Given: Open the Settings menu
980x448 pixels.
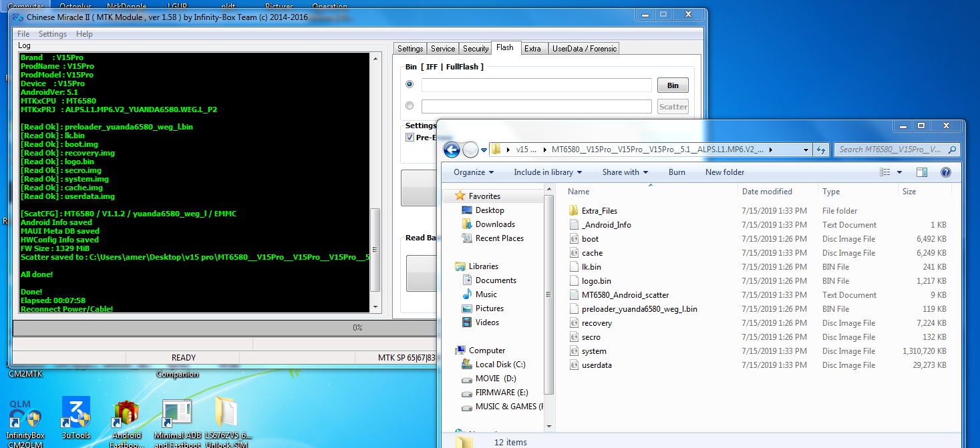Looking at the screenshot, I should point(53,34).
